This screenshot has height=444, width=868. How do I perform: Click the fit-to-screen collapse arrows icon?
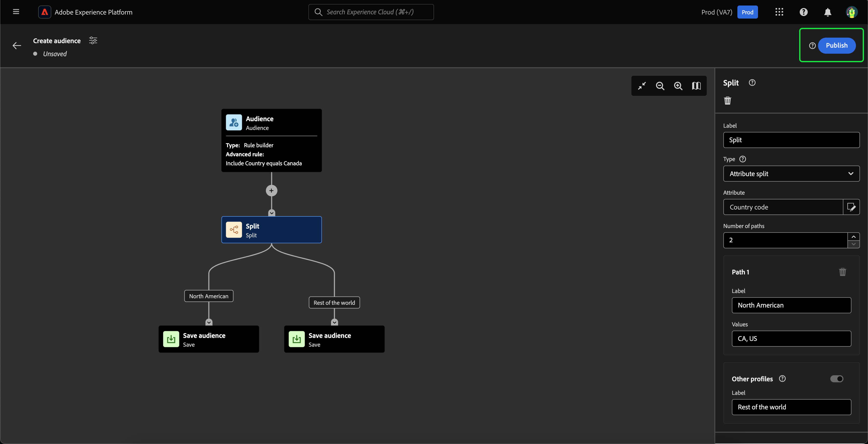click(x=641, y=86)
